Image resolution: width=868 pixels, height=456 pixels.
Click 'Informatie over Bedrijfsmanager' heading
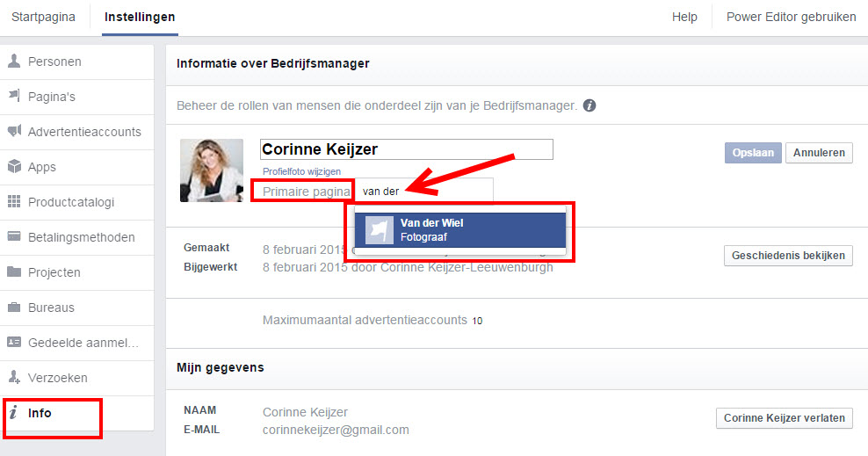point(273,63)
